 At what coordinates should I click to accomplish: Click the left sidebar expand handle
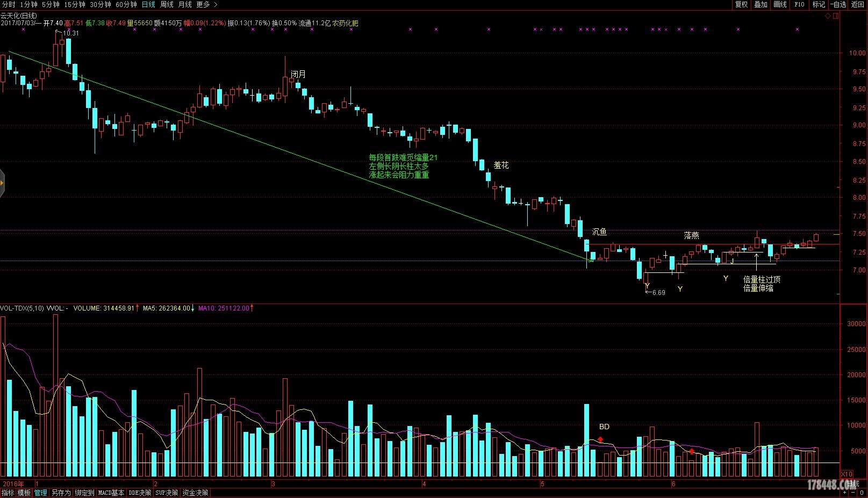point(2,183)
